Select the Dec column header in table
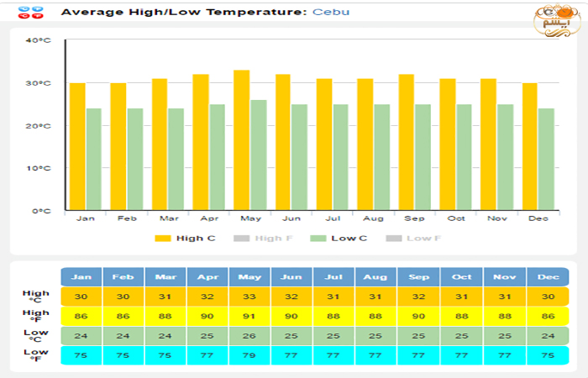 tap(547, 277)
